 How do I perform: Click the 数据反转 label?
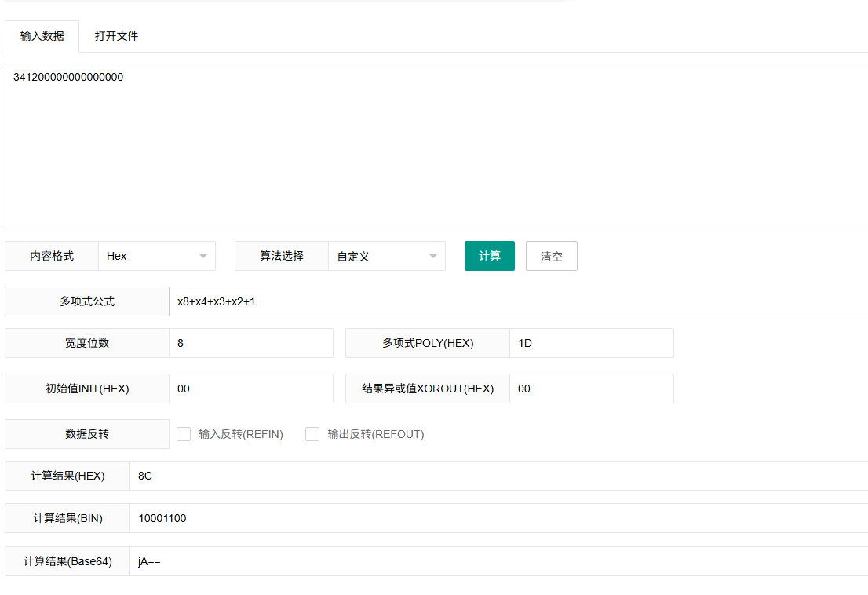pos(87,434)
